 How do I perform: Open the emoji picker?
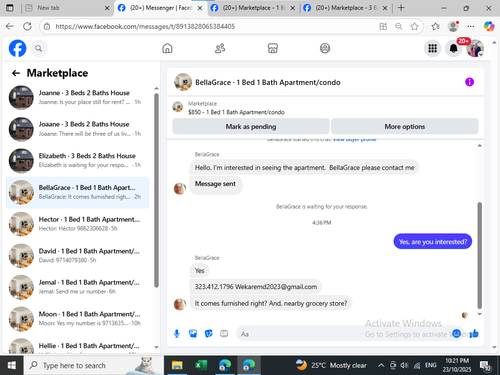point(457,333)
